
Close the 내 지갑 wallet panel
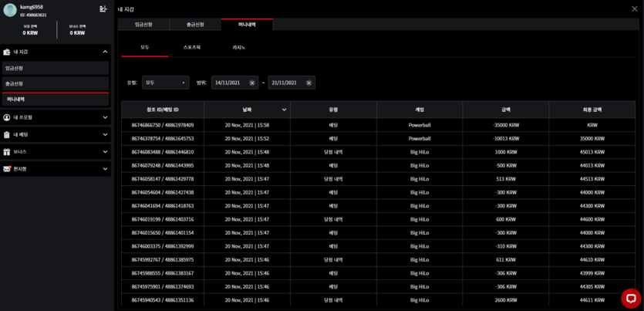635,8
